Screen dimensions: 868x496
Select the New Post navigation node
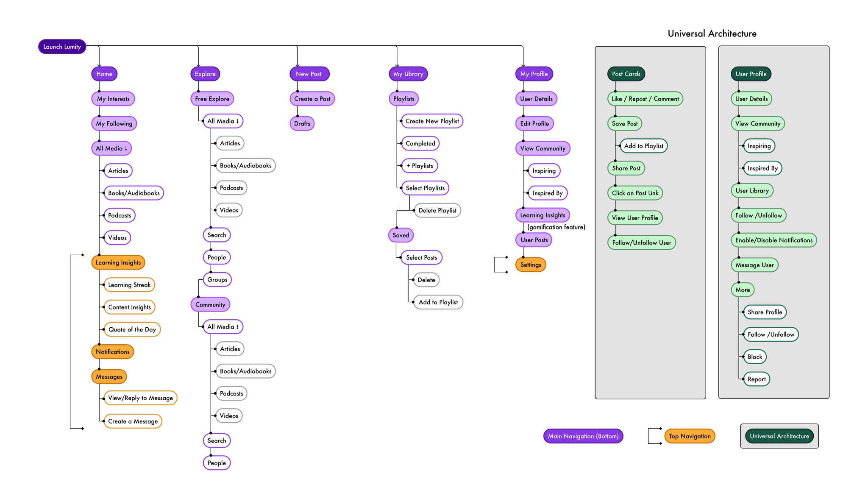[309, 74]
